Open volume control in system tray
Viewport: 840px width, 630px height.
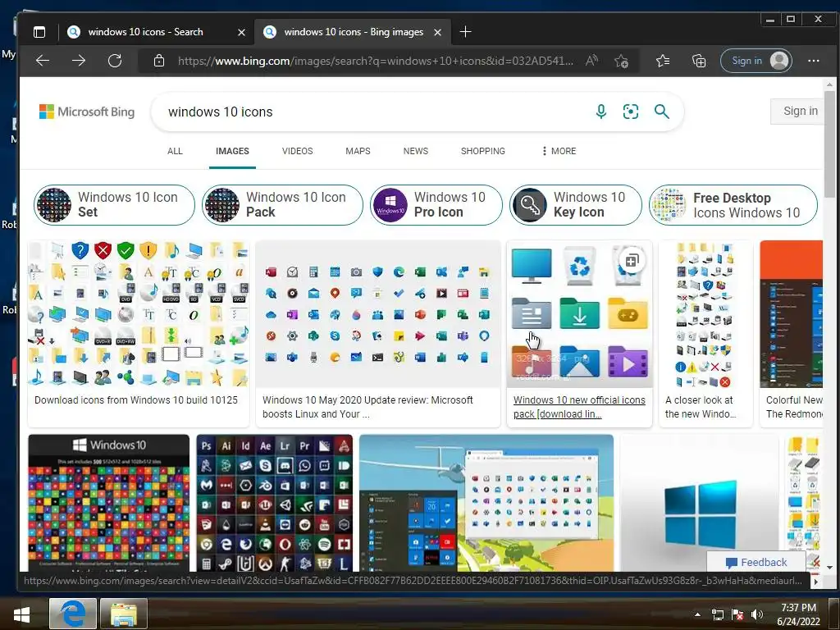(x=756, y=614)
